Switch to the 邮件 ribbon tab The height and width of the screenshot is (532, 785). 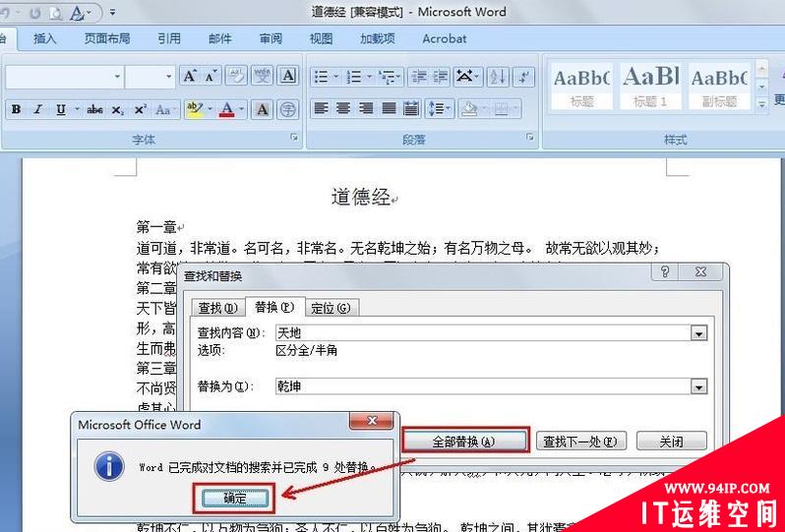[220, 38]
